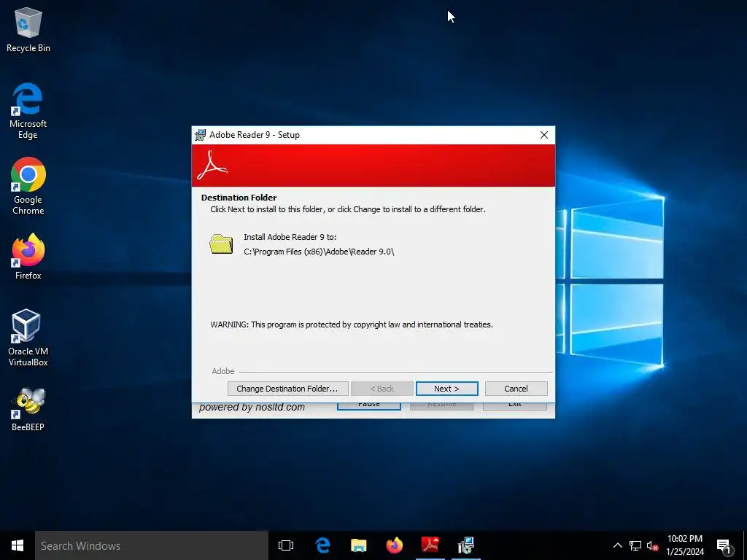Image resolution: width=747 pixels, height=560 pixels.
Task: Click the 'Adobe Reader 9 - Setup' title text
Action: (x=255, y=135)
